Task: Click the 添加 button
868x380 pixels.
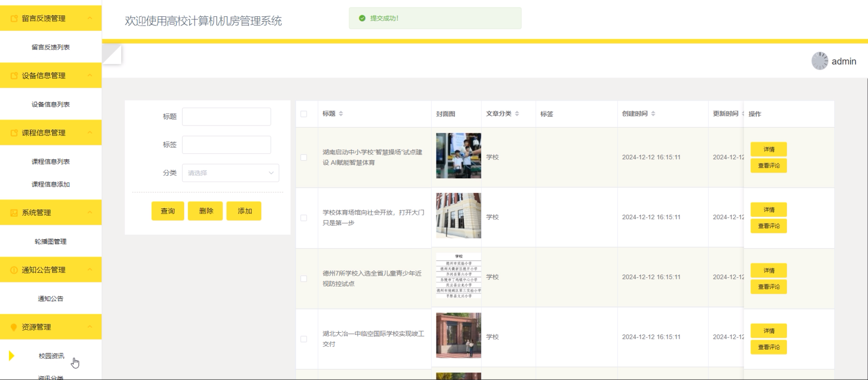Action: click(x=244, y=211)
